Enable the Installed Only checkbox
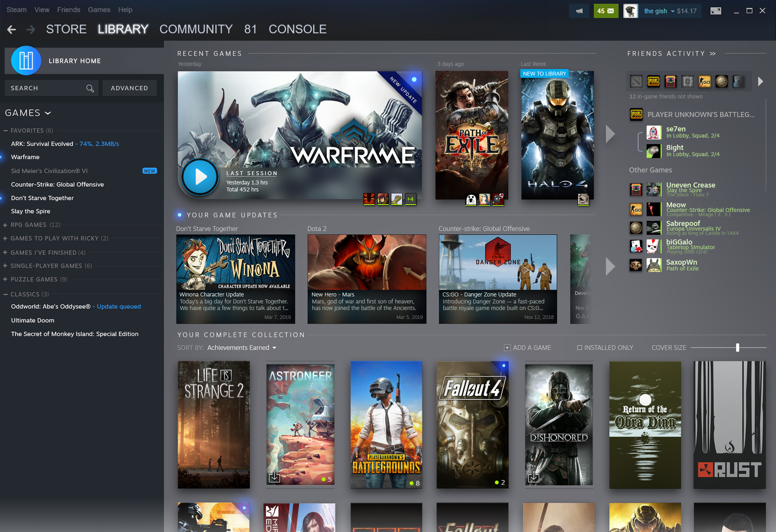The height and width of the screenshot is (532, 776). tap(579, 348)
